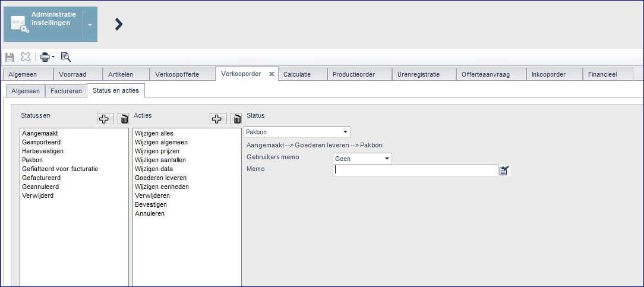Add a new action with plus icon
The width and height of the screenshot is (644, 287).
click(218, 119)
